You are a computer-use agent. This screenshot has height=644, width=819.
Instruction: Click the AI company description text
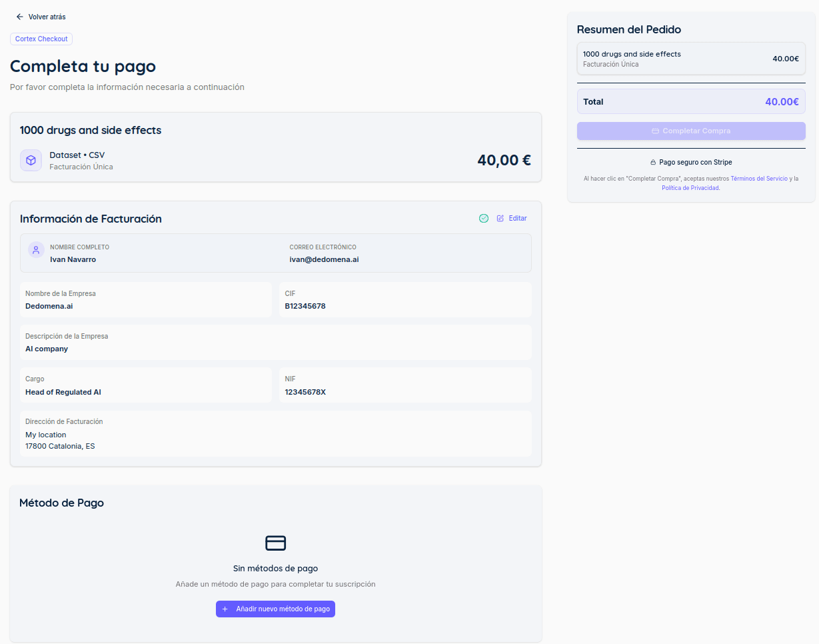(x=47, y=349)
